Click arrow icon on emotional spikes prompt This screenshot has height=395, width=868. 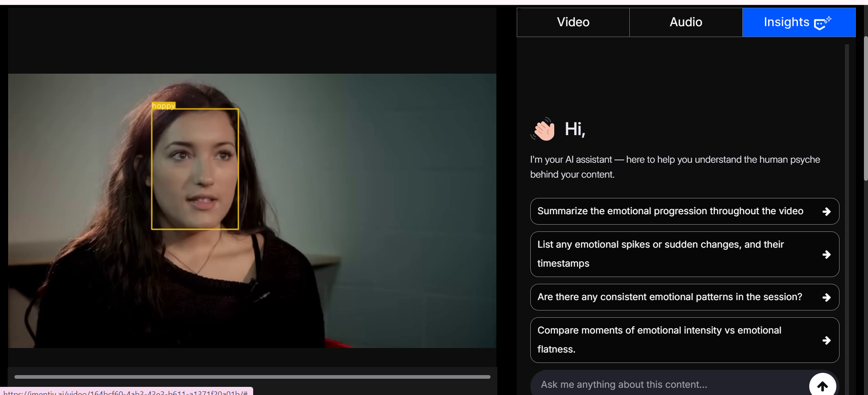[826, 254]
